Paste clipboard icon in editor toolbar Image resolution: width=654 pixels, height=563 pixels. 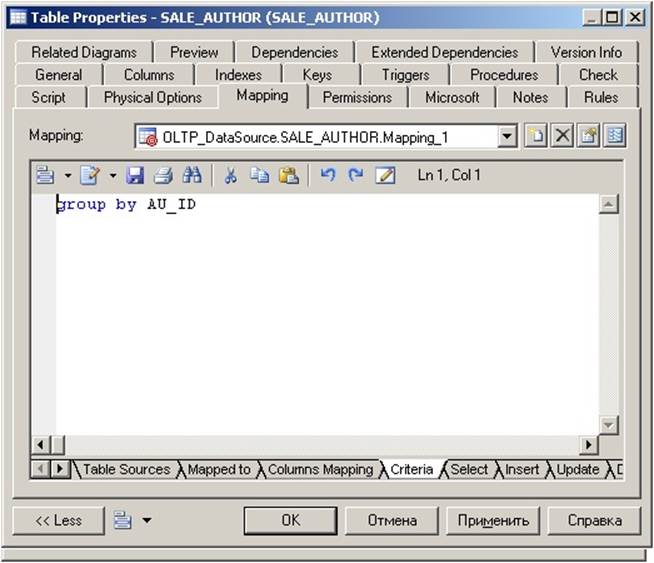point(289,175)
